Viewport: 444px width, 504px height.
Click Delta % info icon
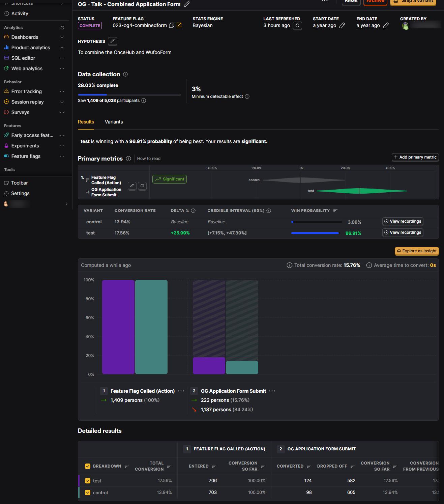tap(193, 211)
